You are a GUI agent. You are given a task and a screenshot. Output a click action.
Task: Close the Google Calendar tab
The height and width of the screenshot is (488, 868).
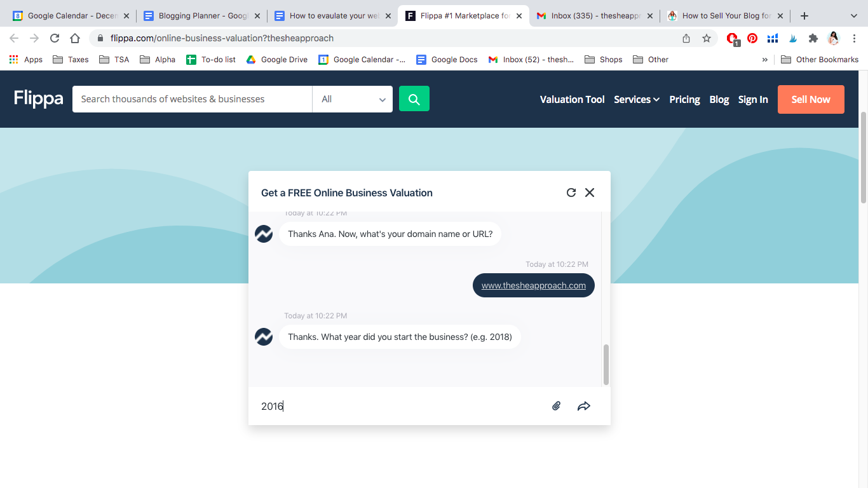[x=126, y=16]
